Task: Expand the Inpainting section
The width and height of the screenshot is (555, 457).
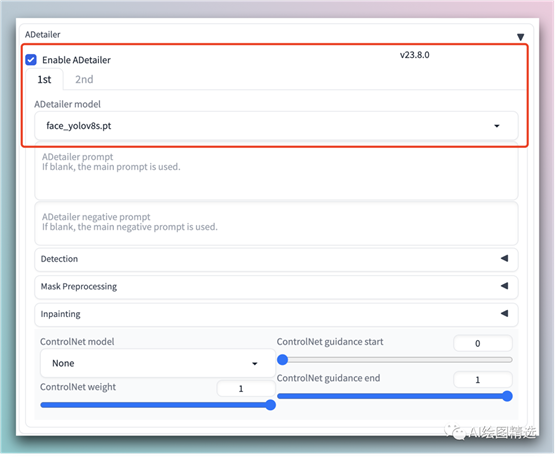Action: point(276,314)
